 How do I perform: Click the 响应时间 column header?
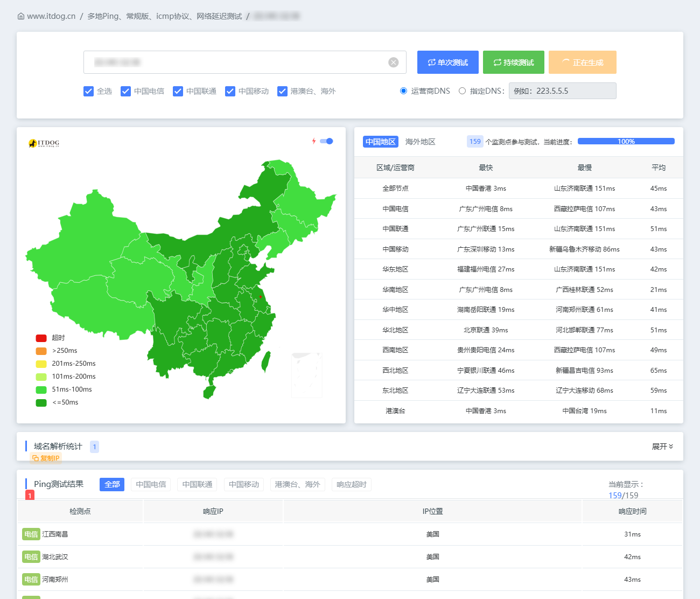(632, 511)
